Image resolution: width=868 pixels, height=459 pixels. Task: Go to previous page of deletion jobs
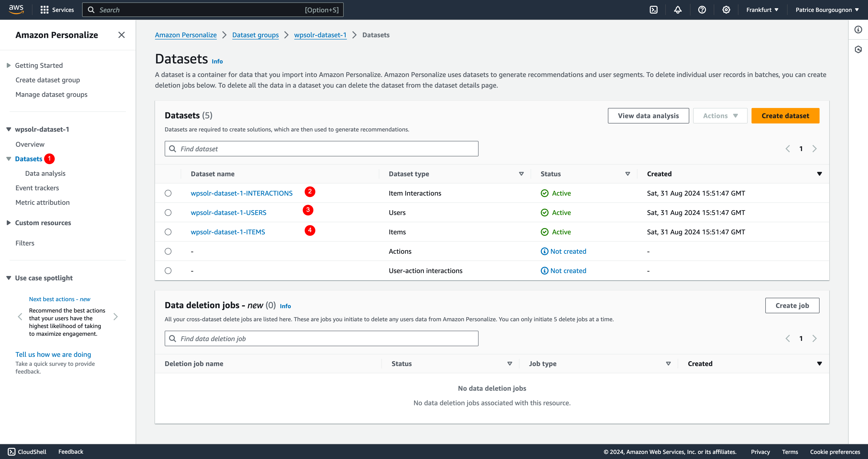click(x=787, y=338)
